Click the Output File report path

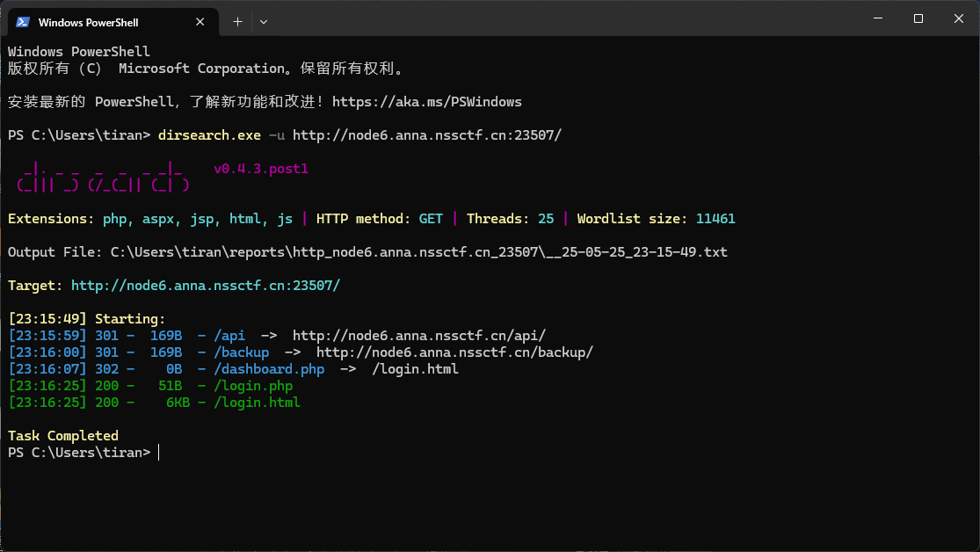click(x=418, y=252)
